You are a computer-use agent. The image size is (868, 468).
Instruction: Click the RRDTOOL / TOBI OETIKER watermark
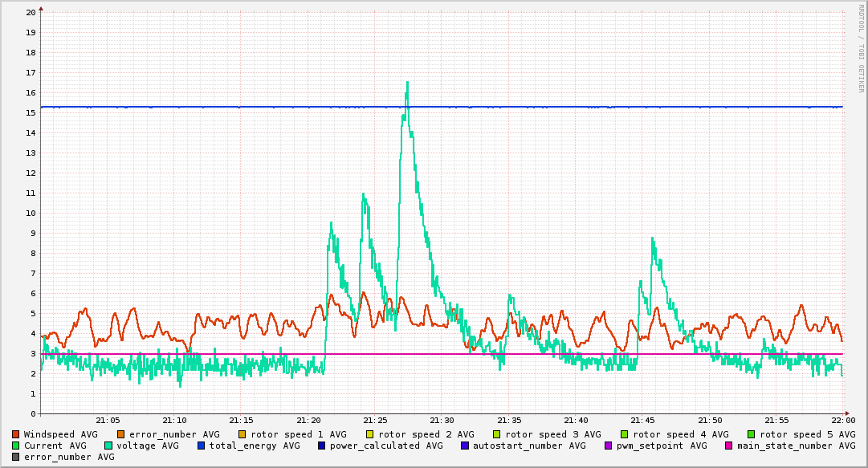click(861, 48)
